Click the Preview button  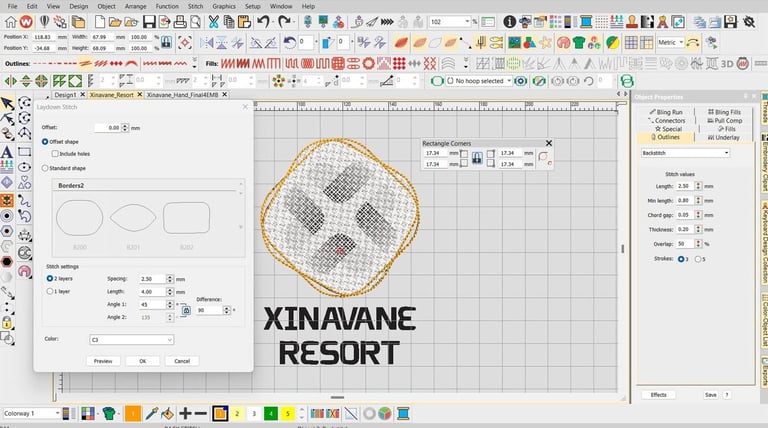click(103, 361)
